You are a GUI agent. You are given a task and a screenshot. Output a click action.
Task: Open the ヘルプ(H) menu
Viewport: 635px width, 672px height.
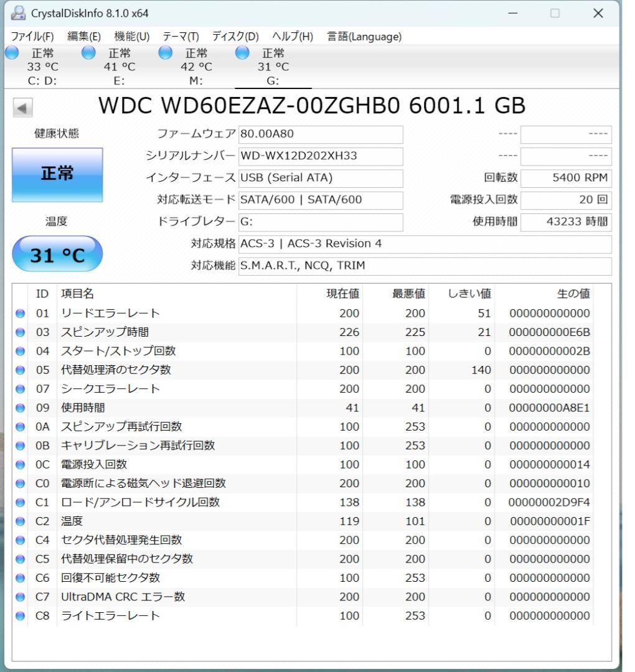[293, 37]
